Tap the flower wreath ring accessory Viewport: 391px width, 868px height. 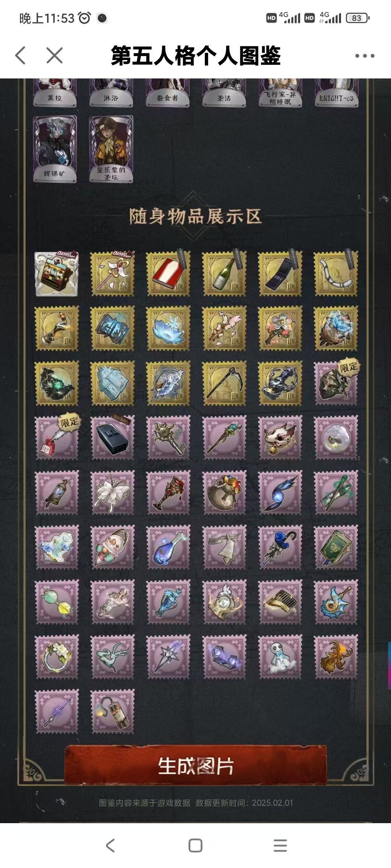(x=56, y=657)
